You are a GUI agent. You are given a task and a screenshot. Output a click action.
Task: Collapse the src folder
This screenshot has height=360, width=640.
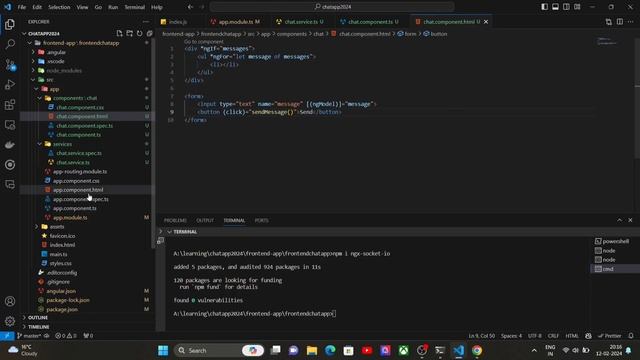50,80
